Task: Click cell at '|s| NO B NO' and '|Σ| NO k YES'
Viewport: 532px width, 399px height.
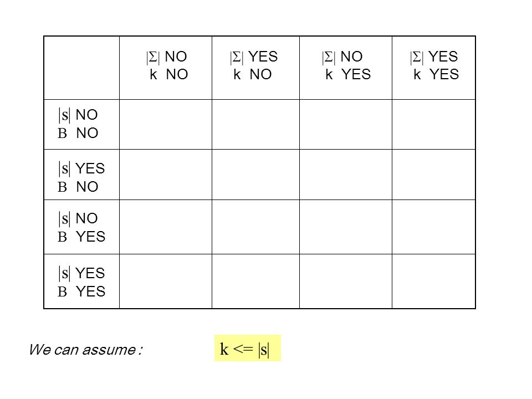Action: (x=346, y=124)
